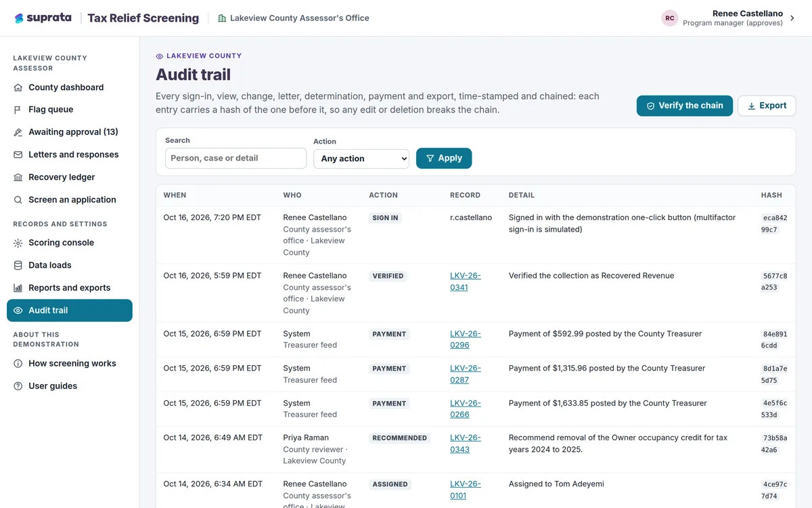This screenshot has height=508, width=812.
Task: Open User guides
Action: [70, 386]
